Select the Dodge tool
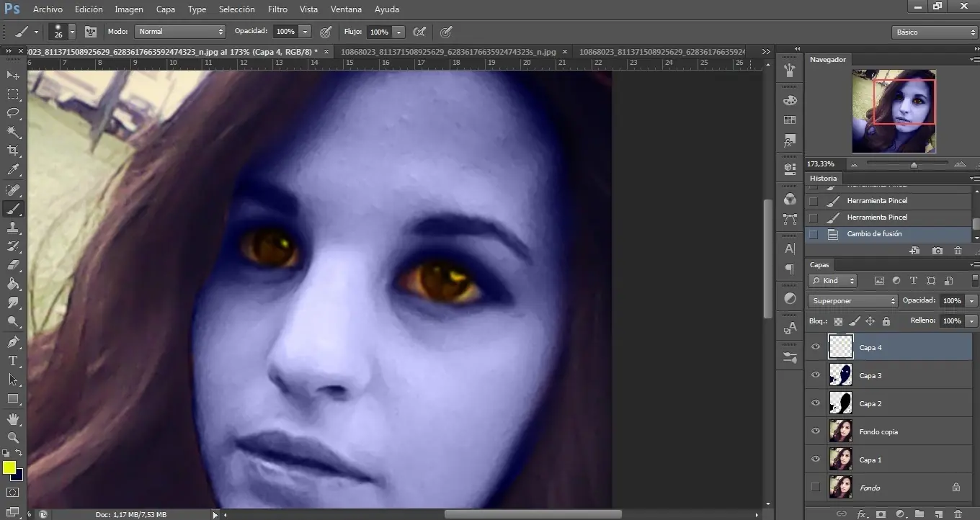Viewport: 980px width, 520px height. tap(13, 322)
